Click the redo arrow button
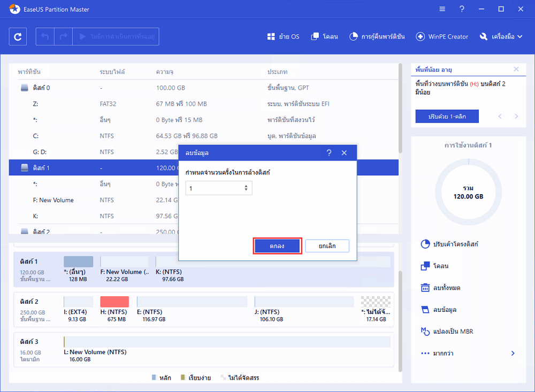The width and height of the screenshot is (535, 392). 64,36
